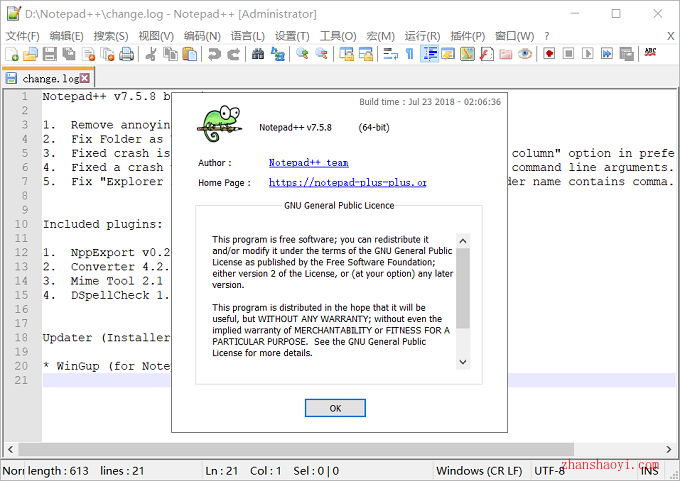Select the change.log tab
This screenshot has width=680, height=481.
click(49, 78)
